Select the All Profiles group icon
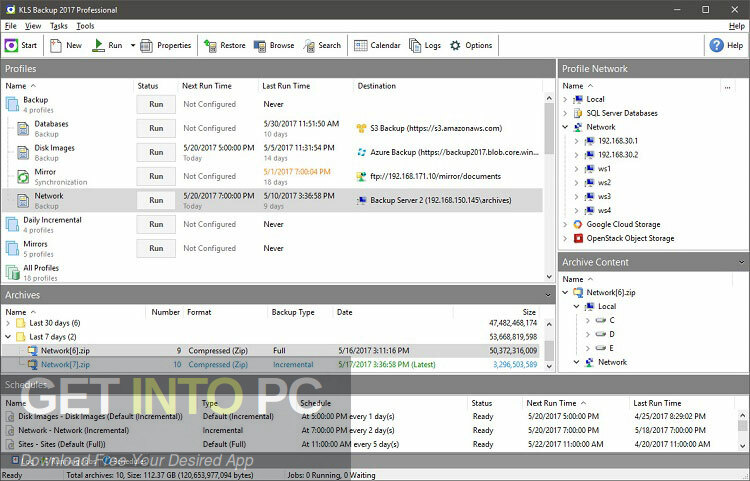The height and width of the screenshot is (481, 750). pos(12,273)
